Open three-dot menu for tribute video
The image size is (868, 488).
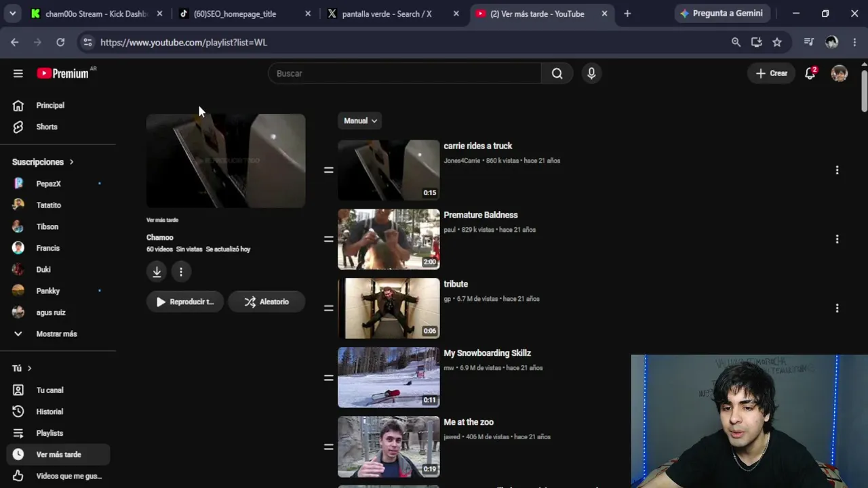coord(837,308)
